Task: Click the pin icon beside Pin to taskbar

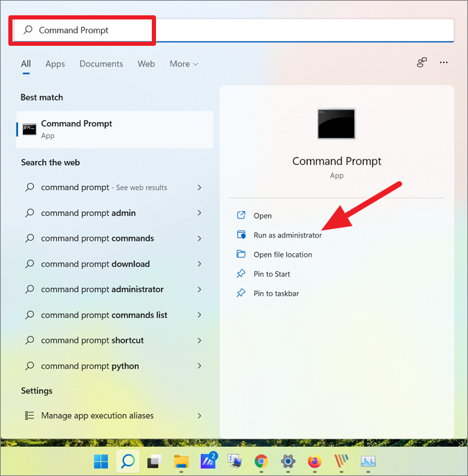Action: pos(241,293)
